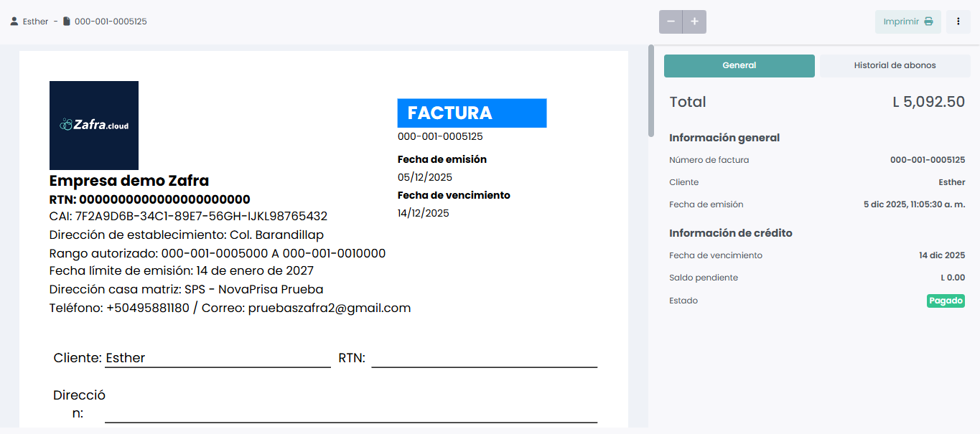Click the Esther breadcrumb in header
Screen dimensions: 980x434
35,22
